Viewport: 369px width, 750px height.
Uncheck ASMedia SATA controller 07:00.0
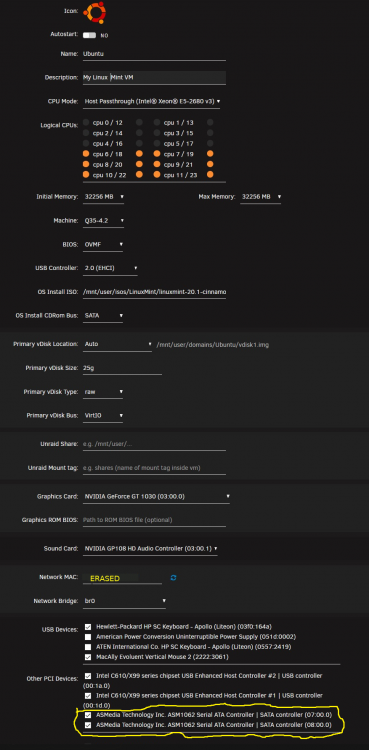coord(88,715)
